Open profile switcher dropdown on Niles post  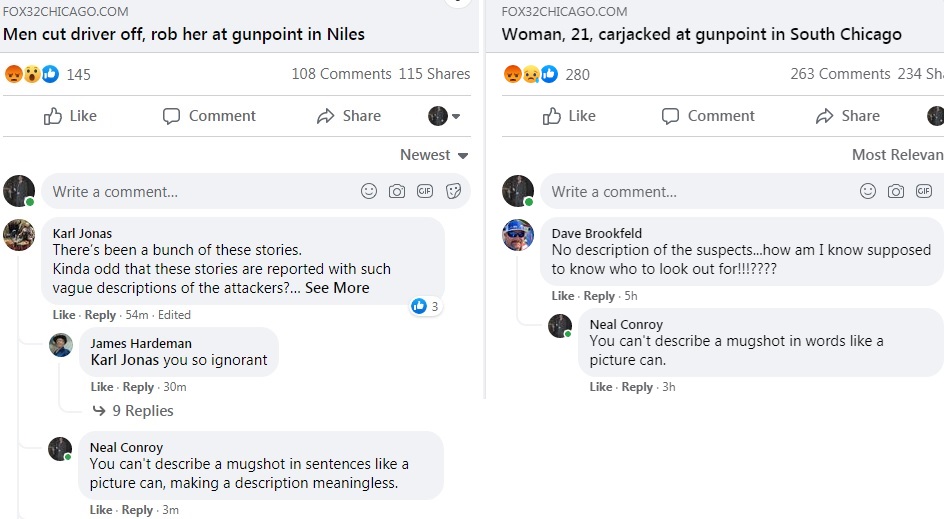444,116
